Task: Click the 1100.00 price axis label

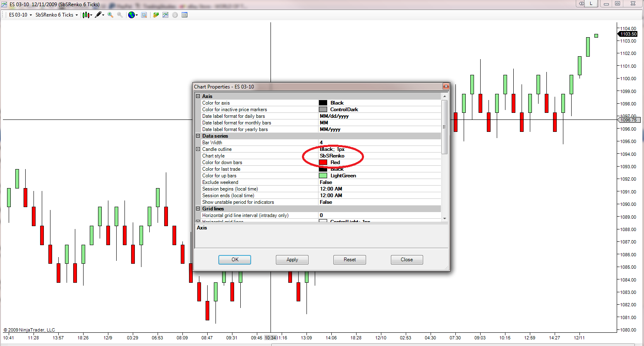Action: tap(628, 79)
